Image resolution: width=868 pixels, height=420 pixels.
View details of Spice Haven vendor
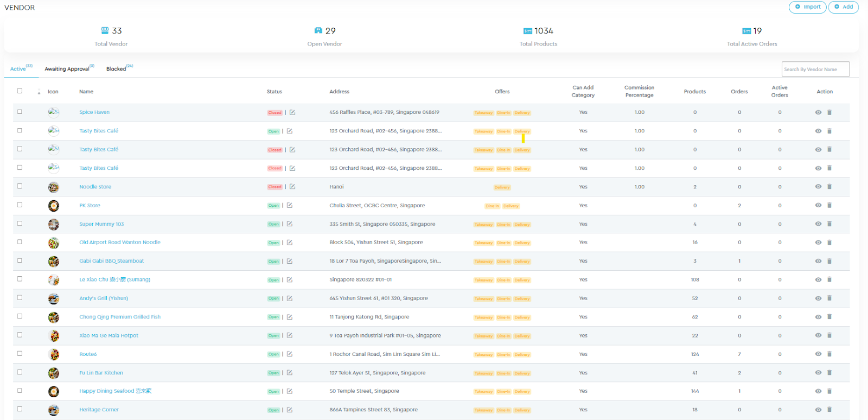[818, 112]
